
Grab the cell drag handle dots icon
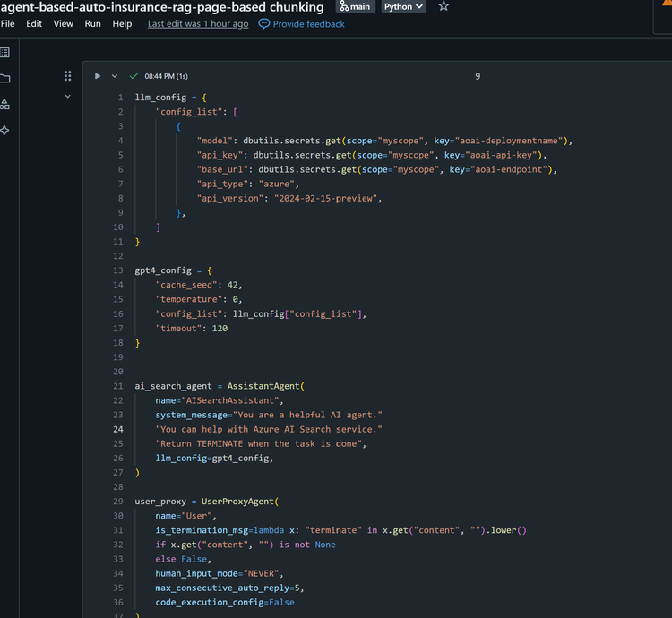(x=68, y=76)
